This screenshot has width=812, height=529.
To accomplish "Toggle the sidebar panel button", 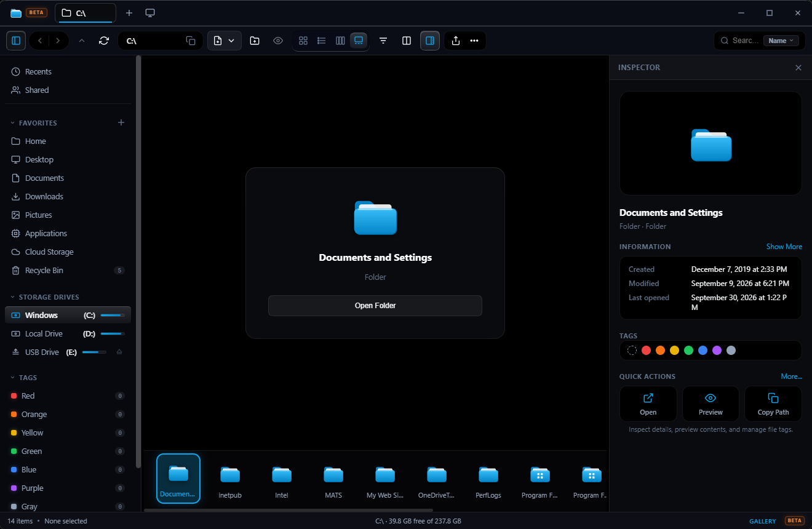I will click(16, 41).
